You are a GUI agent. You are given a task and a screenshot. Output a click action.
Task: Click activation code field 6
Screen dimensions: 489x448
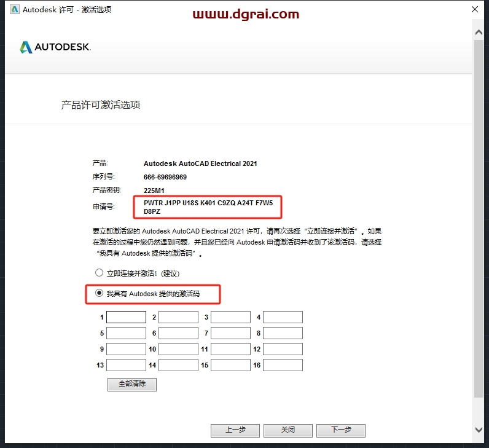point(178,333)
